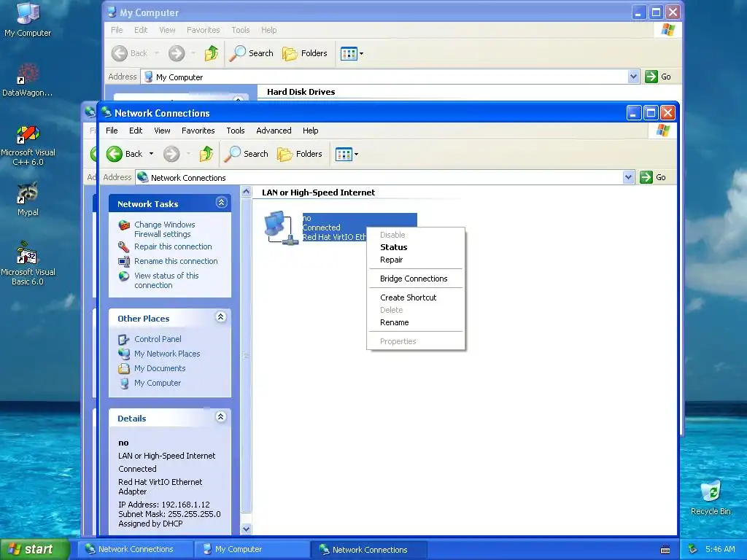Open Favorites menu in Network Connections
This screenshot has width=747, height=560.
[x=198, y=131]
